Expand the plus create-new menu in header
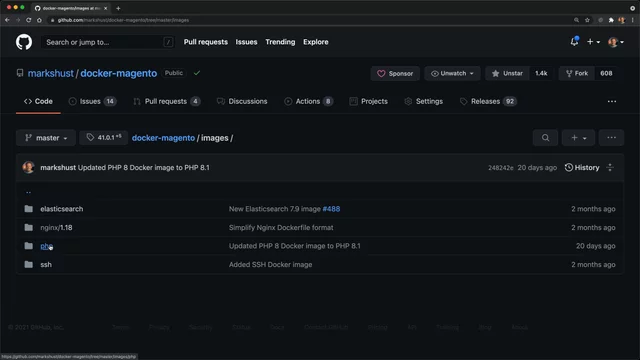The image size is (640, 360). click(593, 42)
